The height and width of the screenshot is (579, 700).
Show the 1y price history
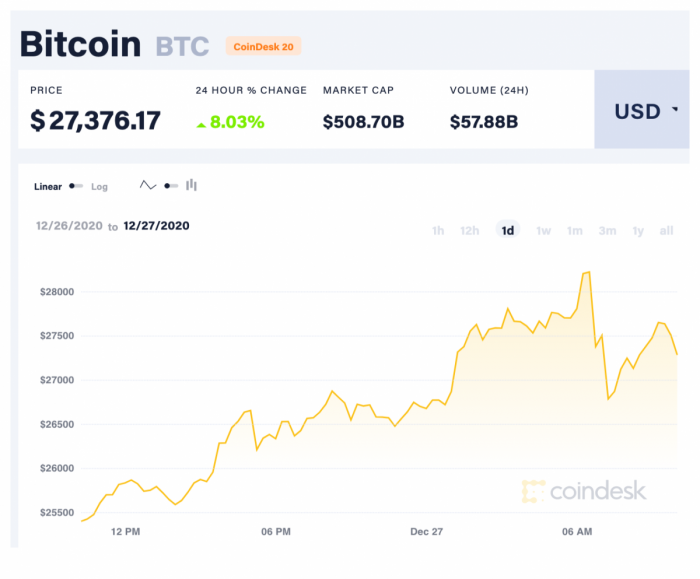[638, 231]
